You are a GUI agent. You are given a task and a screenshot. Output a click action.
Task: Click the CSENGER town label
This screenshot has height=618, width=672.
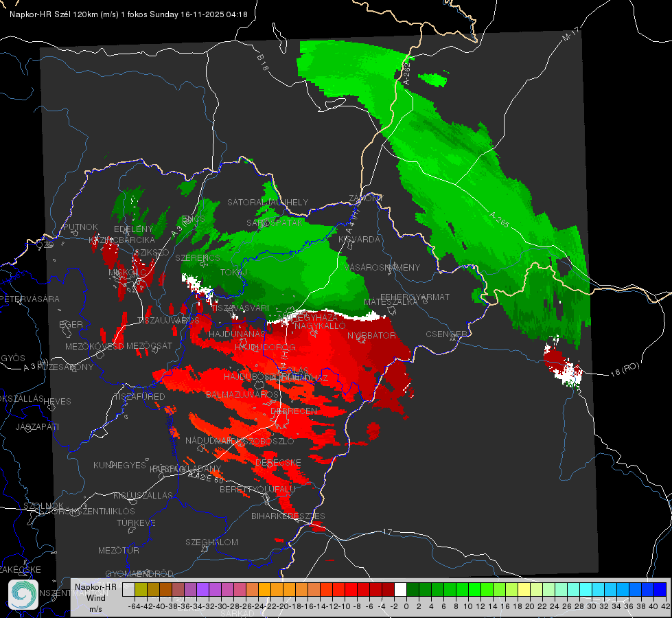point(445,334)
